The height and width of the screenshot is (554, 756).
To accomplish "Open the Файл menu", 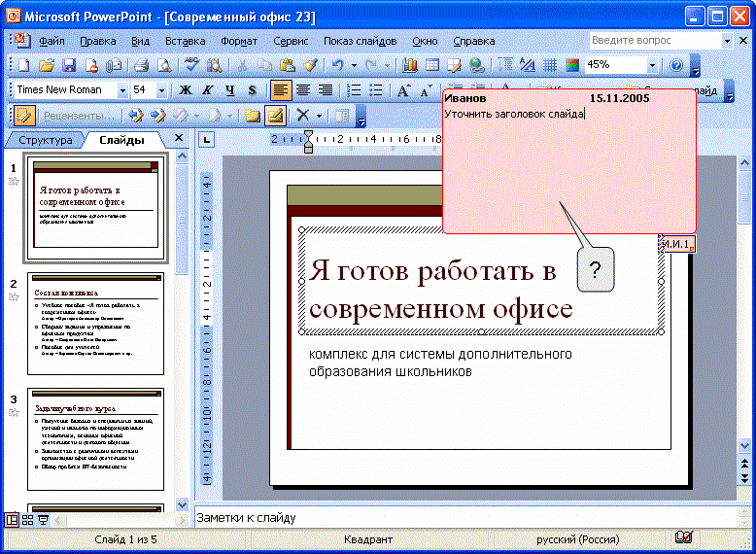I will click(52, 42).
